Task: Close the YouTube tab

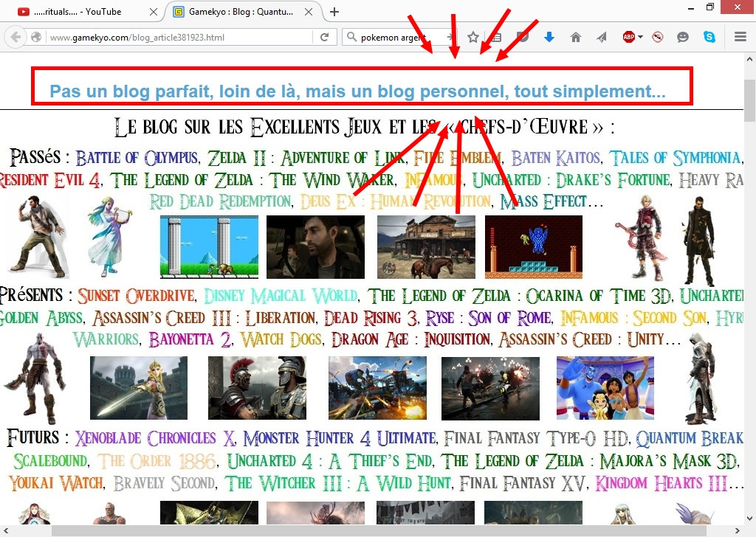Action: 154,12
